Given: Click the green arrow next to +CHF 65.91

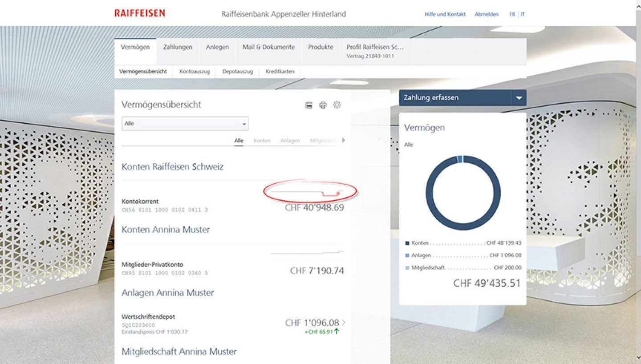Looking at the screenshot, I should 337,332.
